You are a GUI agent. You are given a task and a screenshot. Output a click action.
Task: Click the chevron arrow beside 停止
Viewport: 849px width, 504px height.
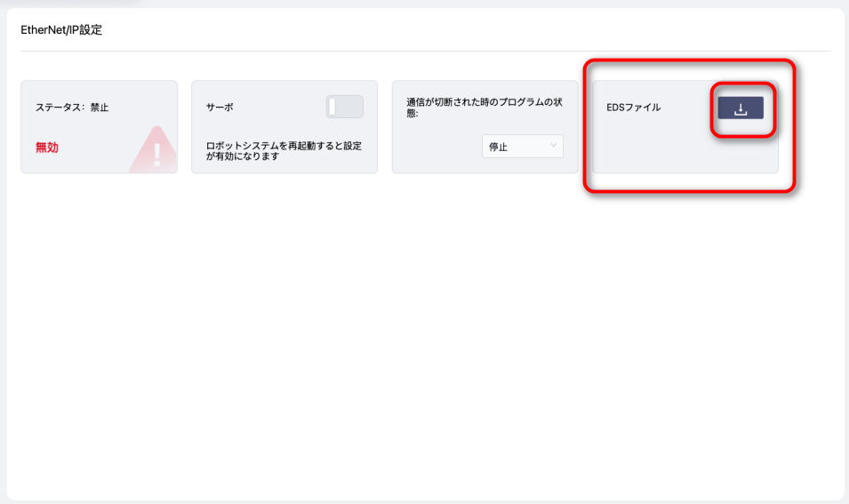554,146
